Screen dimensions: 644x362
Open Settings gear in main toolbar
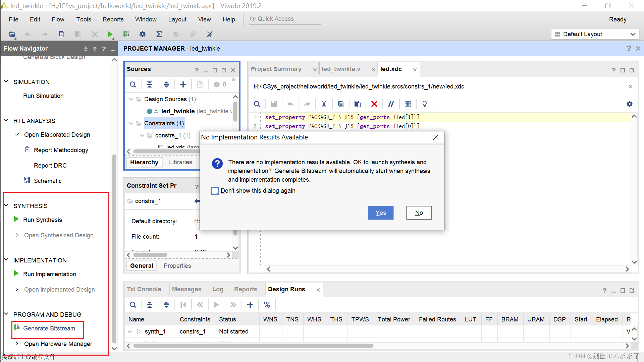pos(143,34)
